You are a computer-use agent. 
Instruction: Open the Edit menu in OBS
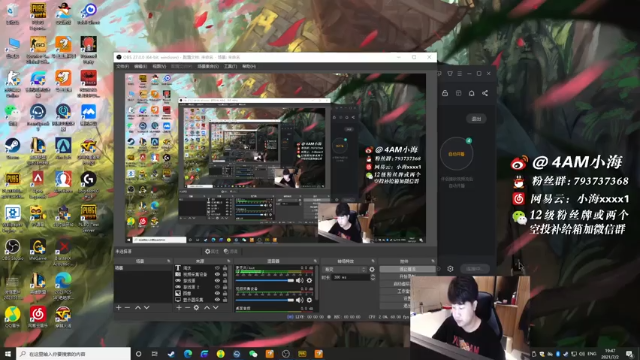point(140,66)
